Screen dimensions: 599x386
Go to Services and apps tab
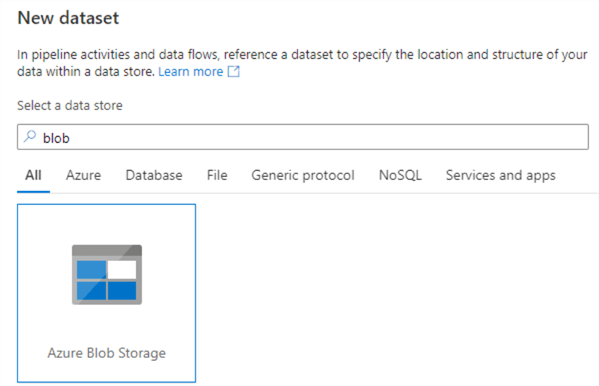500,176
